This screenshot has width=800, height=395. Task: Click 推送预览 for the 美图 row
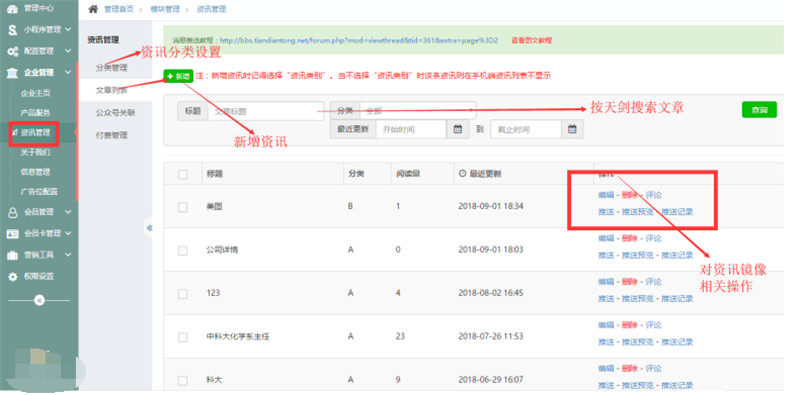click(637, 212)
